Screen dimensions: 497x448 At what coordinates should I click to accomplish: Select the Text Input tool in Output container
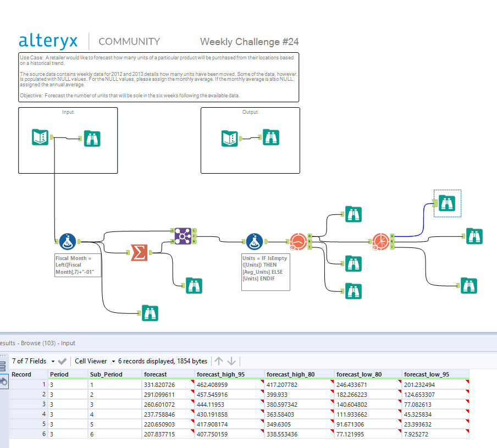pyautogui.click(x=229, y=139)
